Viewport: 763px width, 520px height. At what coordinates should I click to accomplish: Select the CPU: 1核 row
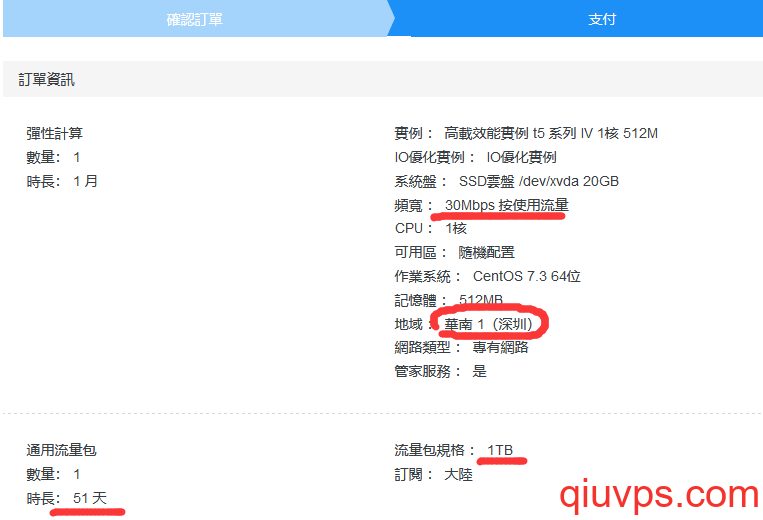tap(431, 228)
